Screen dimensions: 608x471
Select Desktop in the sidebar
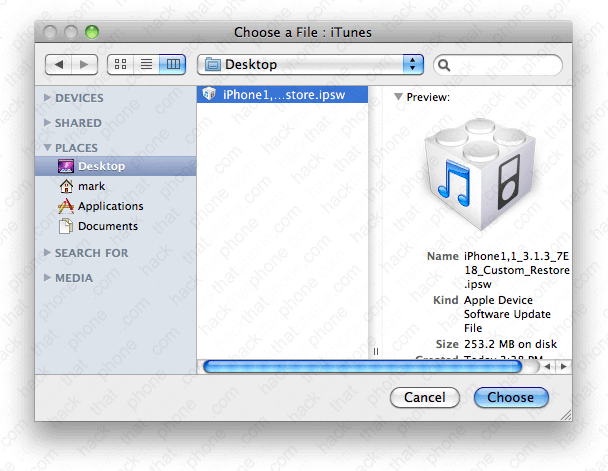[101, 166]
